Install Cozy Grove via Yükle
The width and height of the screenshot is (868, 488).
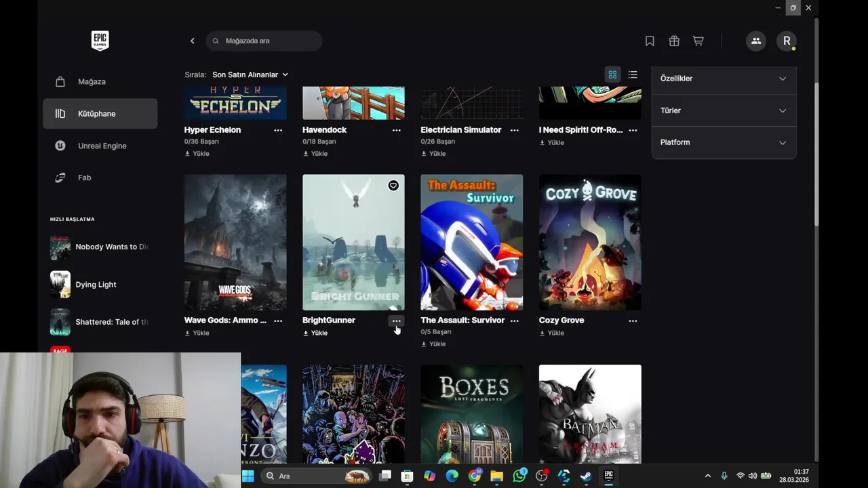click(x=551, y=333)
